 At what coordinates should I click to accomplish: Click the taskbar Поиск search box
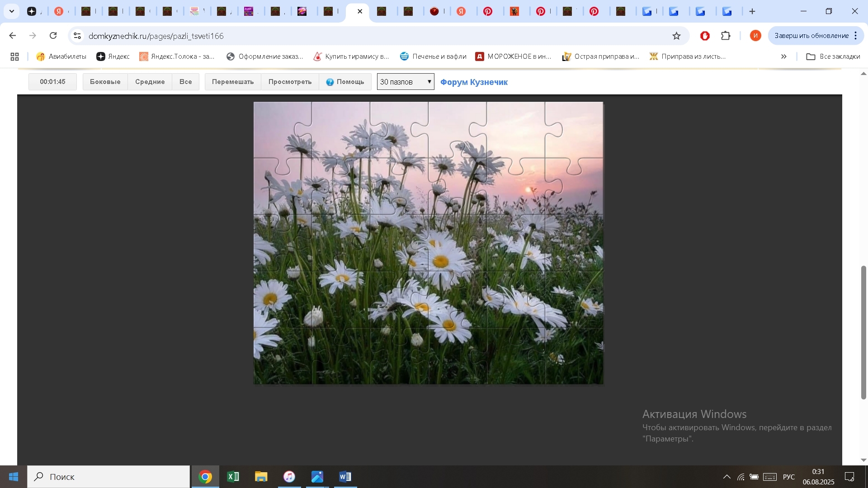(x=108, y=477)
